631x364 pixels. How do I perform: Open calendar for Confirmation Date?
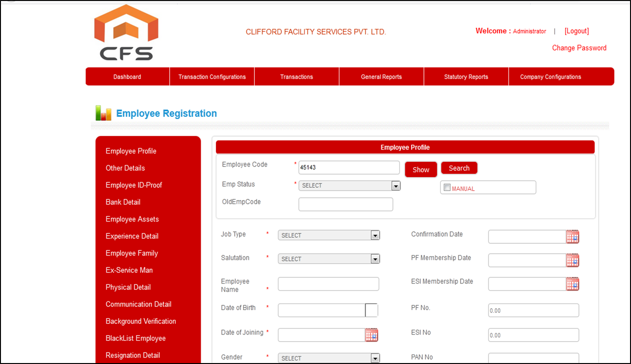pyautogui.click(x=573, y=237)
